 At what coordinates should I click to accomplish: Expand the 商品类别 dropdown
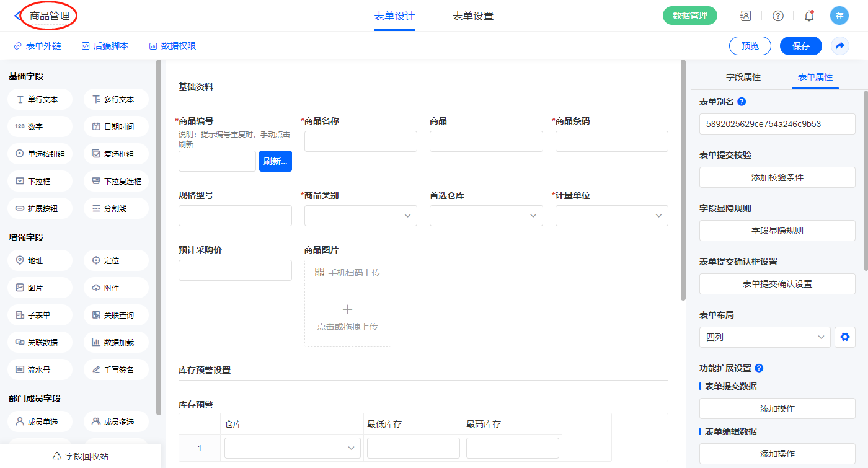(x=360, y=216)
